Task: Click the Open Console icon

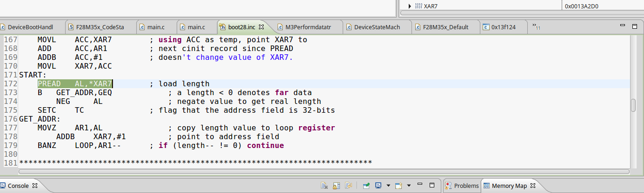Action: (x=398, y=186)
